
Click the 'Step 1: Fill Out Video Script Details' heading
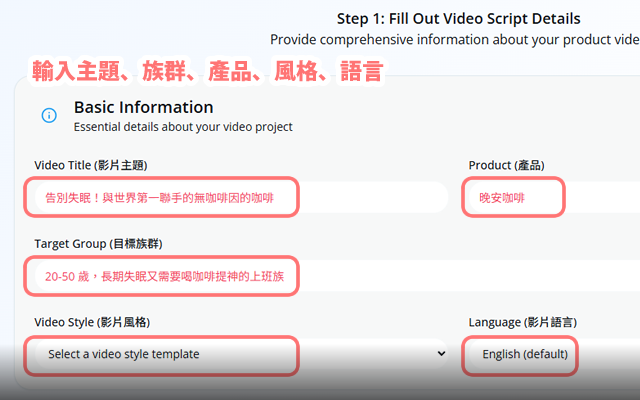coord(459,19)
